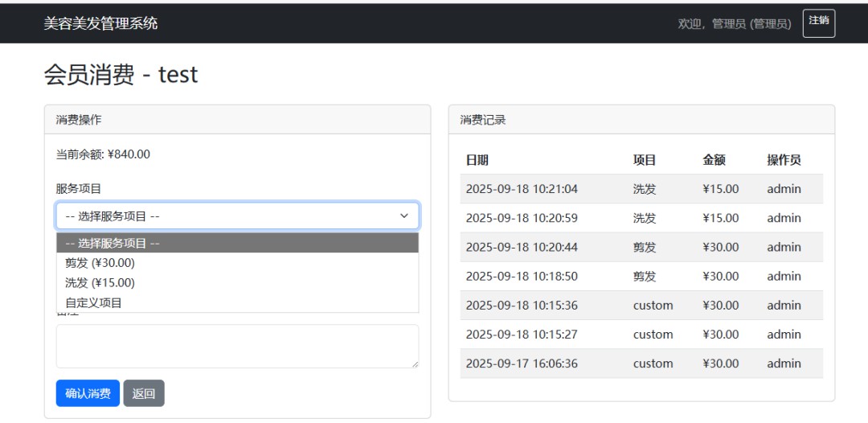The width and height of the screenshot is (868, 423).
Task: Click the 当前余额 ¥840.00 text
Action: (x=103, y=154)
